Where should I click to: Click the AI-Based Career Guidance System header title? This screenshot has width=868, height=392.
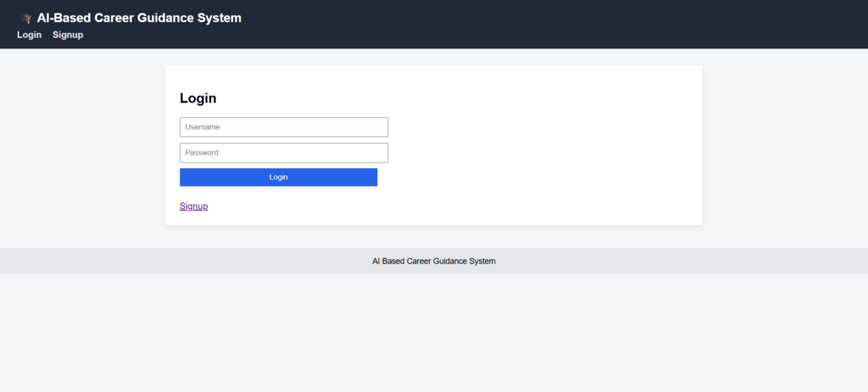(139, 18)
